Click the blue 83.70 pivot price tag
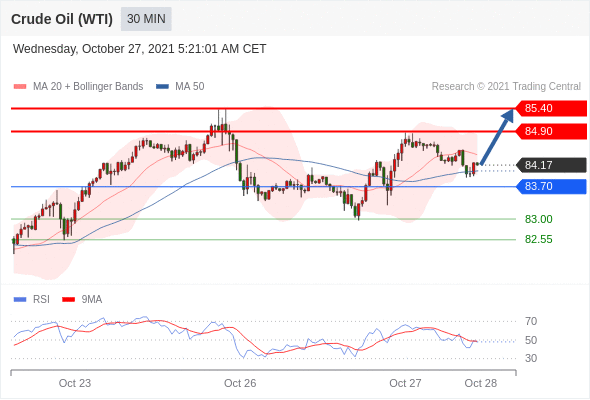The height and width of the screenshot is (400, 590). click(551, 186)
